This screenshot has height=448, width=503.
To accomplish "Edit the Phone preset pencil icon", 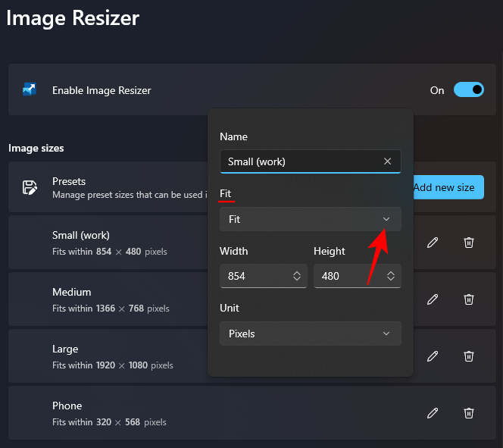I will (433, 413).
